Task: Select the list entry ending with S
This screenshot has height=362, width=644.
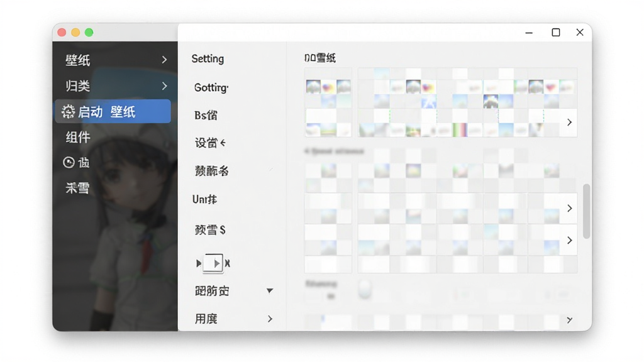Action: point(210,230)
